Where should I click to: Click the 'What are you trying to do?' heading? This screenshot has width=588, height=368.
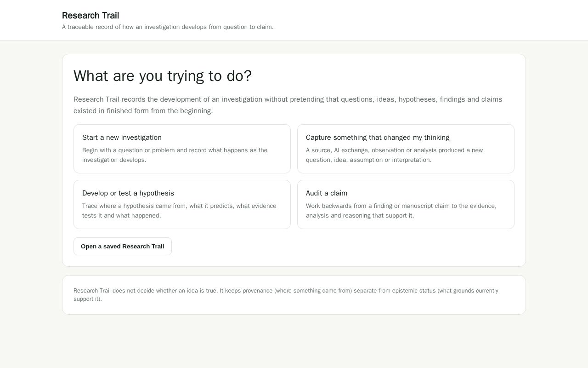pyautogui.click(x=163, y=76)
